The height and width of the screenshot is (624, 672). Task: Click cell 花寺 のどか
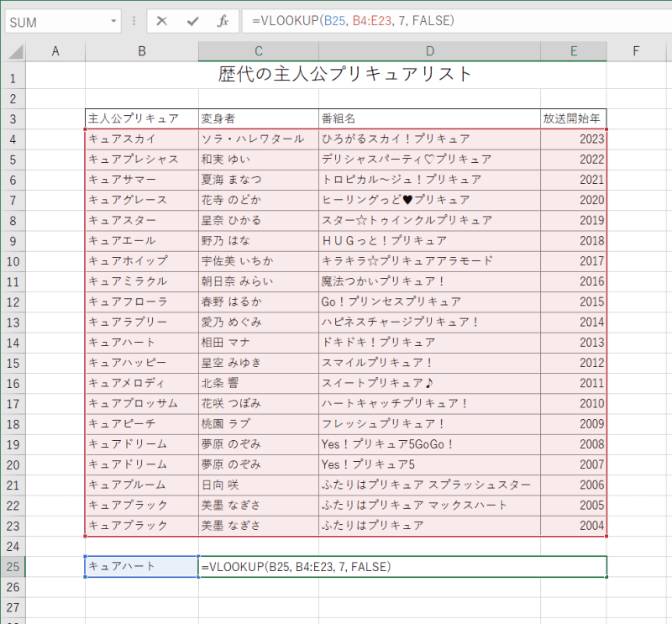tap(259, 200)
